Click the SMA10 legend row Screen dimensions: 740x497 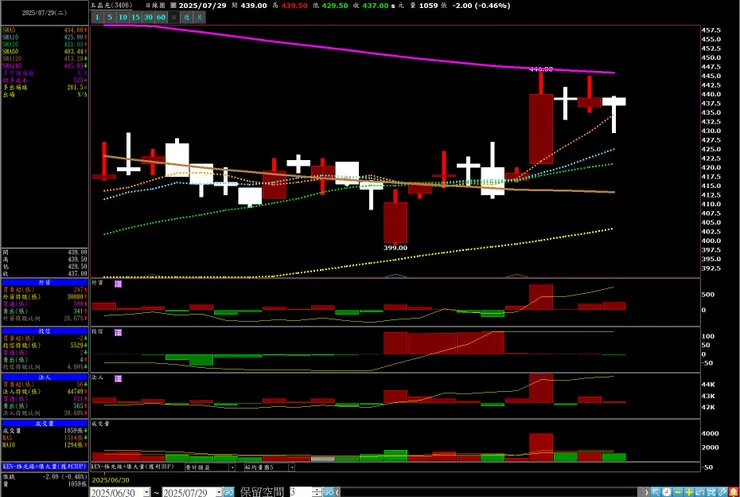44,37
